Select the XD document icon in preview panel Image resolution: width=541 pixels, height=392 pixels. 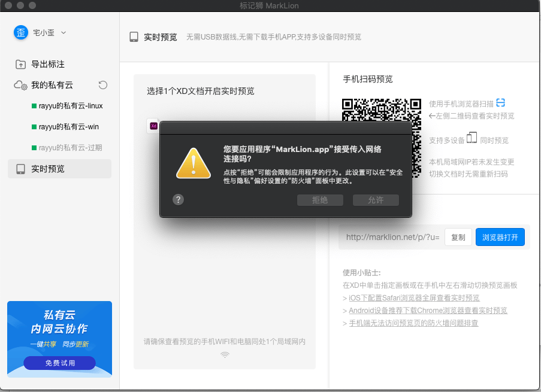(153, 126)
